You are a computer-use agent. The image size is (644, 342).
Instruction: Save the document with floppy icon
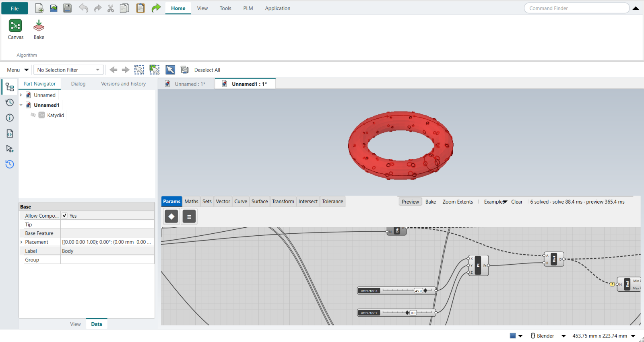(68, 8)
